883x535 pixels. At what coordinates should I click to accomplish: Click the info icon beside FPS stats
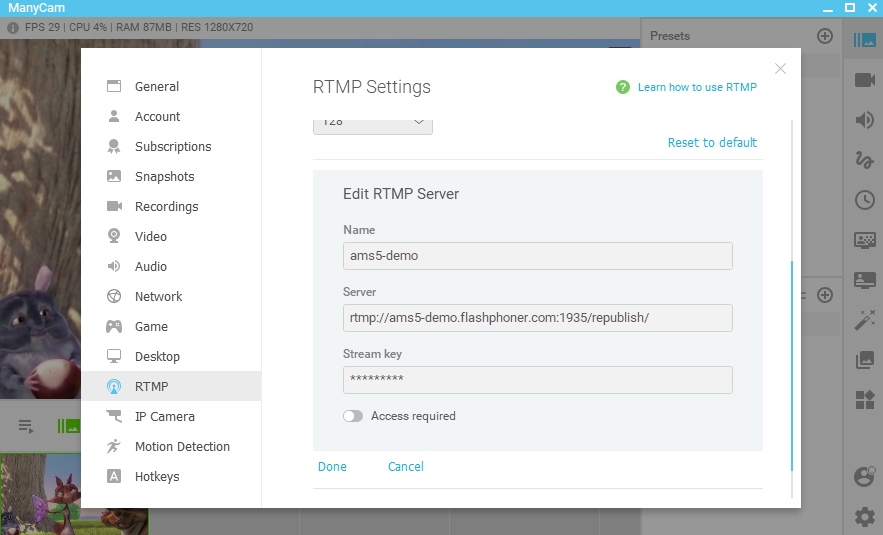pos(13,28)
